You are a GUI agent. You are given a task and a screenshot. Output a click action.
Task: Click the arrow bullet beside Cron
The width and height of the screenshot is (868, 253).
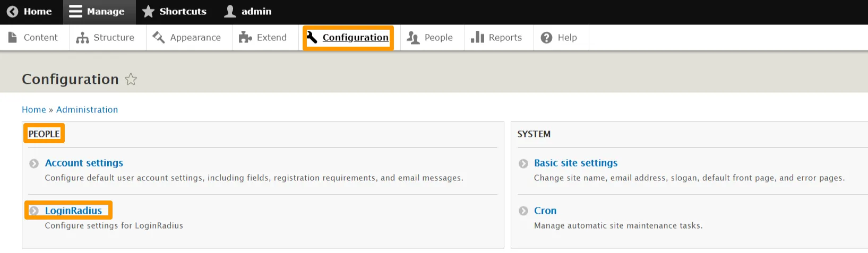(523, 211)
